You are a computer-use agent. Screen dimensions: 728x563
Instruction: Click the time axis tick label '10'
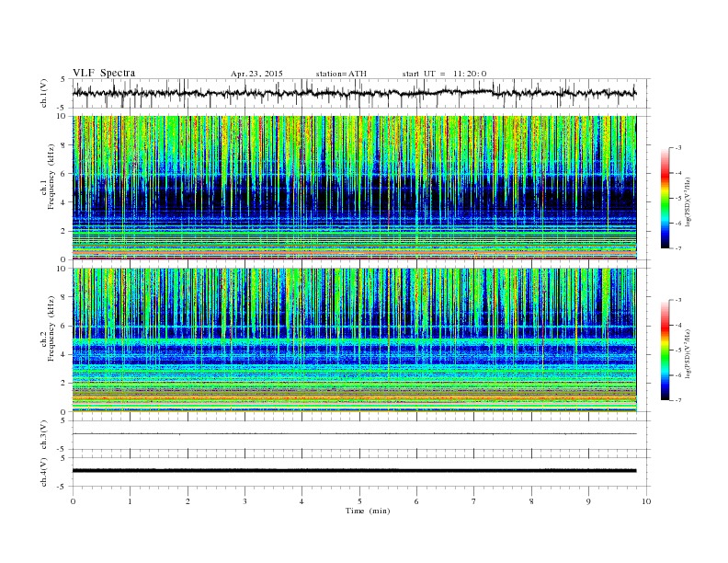point(646,501)
